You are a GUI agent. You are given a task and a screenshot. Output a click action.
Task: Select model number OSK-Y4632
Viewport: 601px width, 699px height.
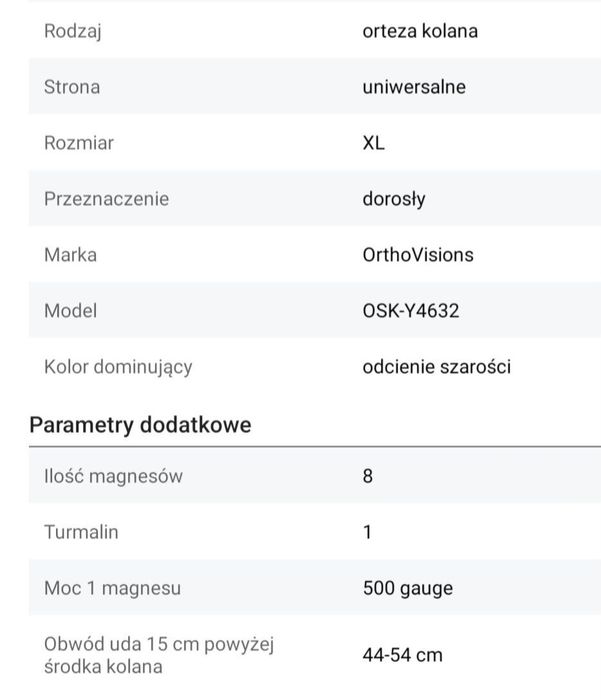click(x=411, y=311)
